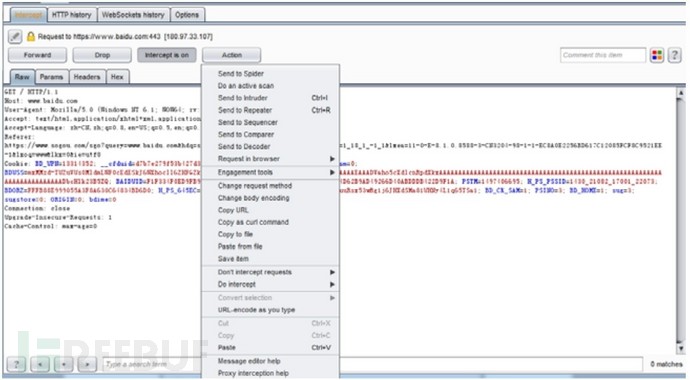Switch to the Options tab
The height and width of the screenshot is (380, 690).
point(187,15)
